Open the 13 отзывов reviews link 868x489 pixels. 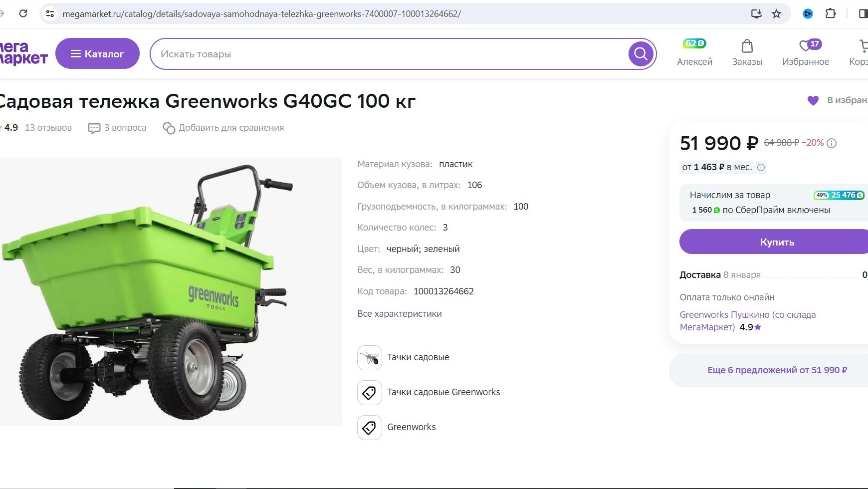pos(48,128)
